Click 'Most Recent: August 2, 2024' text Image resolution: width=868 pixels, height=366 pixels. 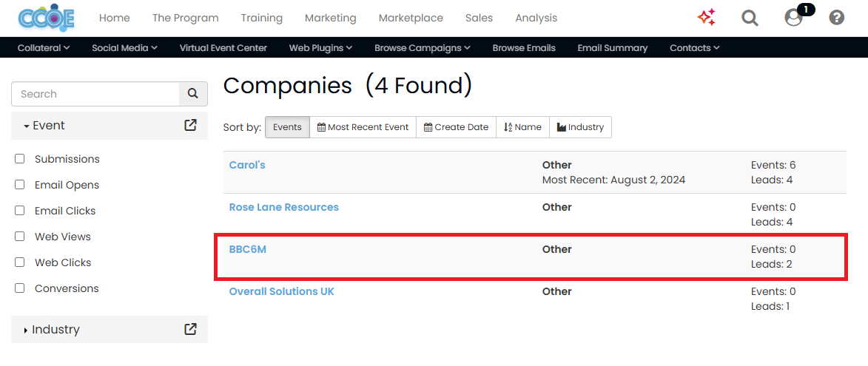pos(614,180)
